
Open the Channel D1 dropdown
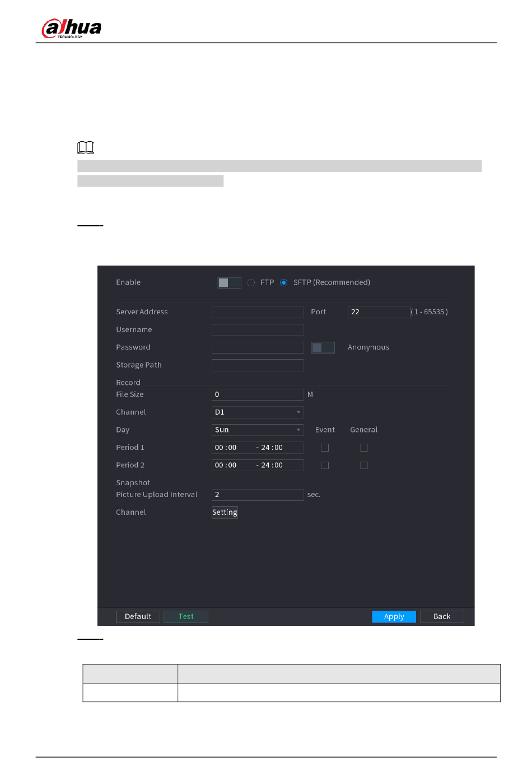(x=258, y=412)
